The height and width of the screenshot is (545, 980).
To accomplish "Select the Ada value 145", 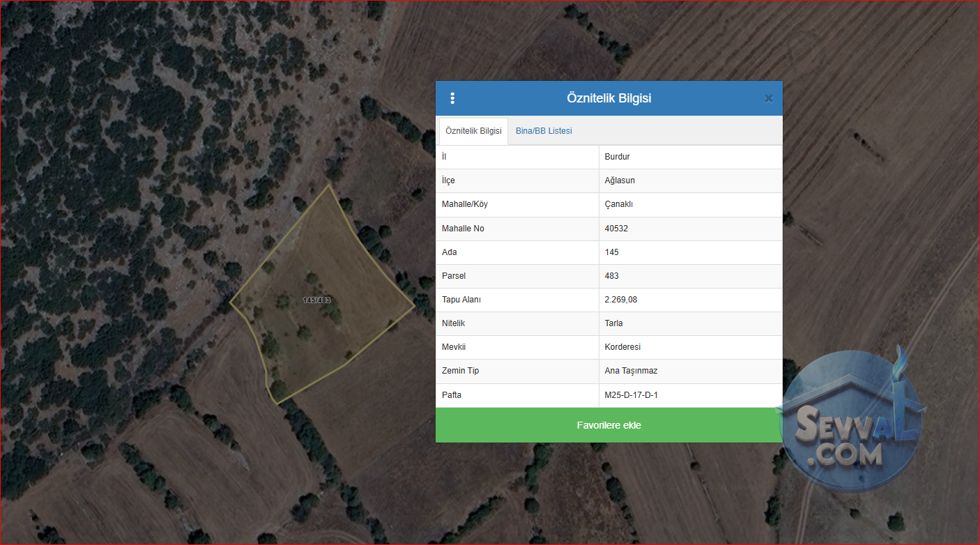I will [611, 252].
